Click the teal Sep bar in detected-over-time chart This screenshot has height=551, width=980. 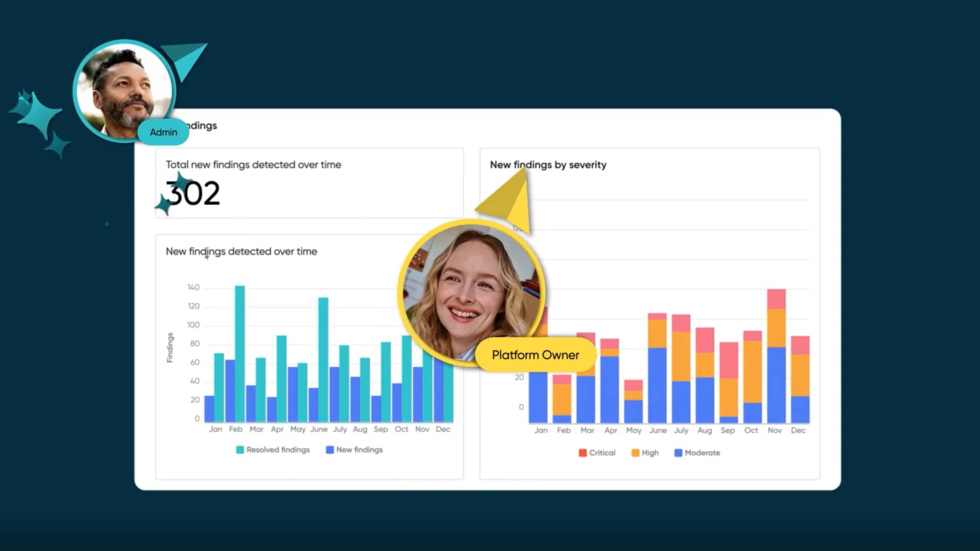tap(386, 382)
